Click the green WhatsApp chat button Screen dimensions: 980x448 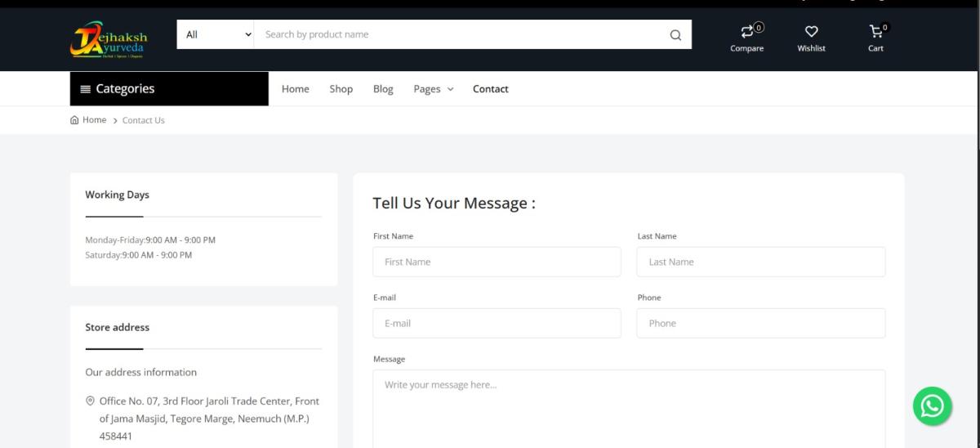(932, 406)
